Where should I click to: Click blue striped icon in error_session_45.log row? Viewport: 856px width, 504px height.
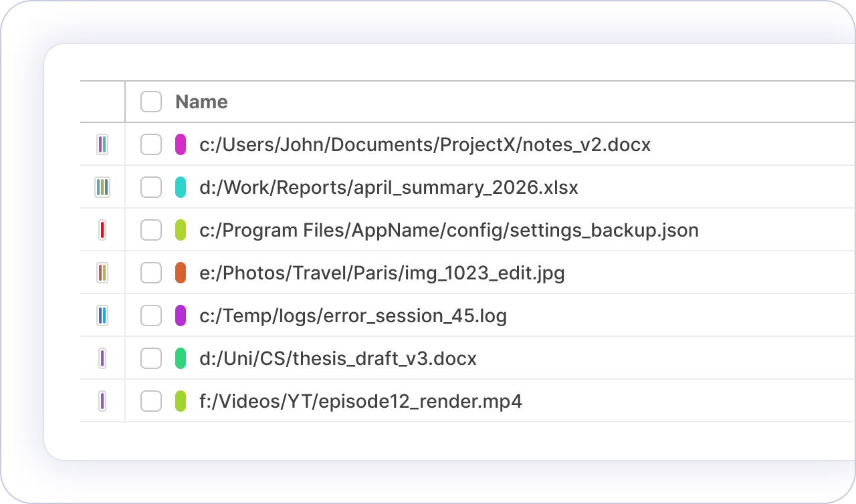(102, 316)
